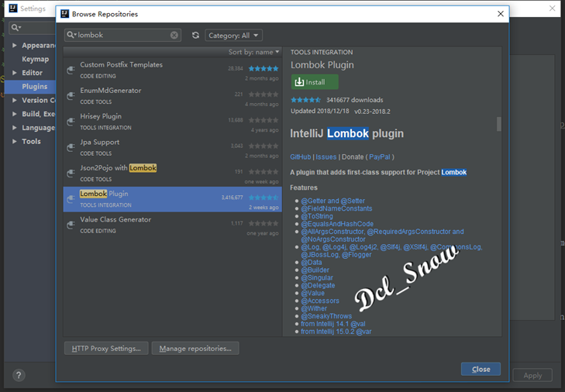Expand the Languages settings node
The width and height of the screenshot is (565, 392).
point(15,128)
